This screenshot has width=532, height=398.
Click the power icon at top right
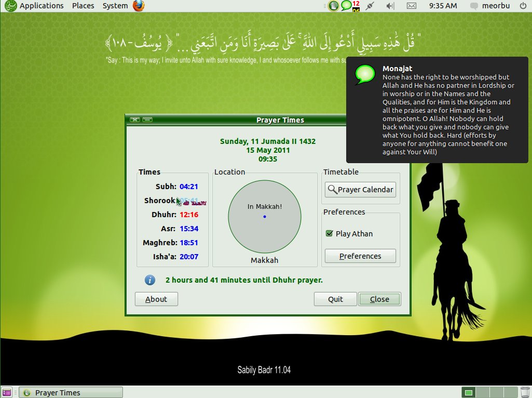[523, 6]
